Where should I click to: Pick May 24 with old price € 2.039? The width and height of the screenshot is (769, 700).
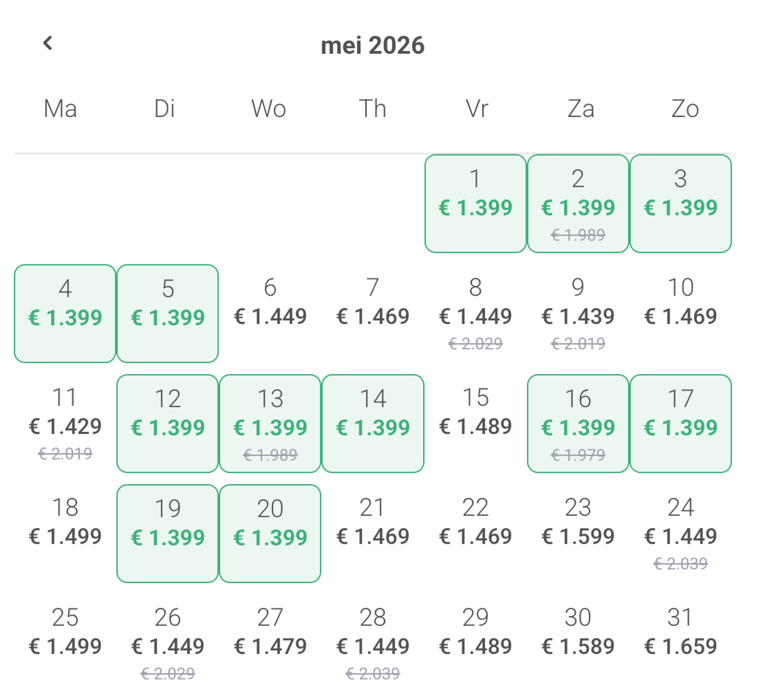[x=680, y=533]
